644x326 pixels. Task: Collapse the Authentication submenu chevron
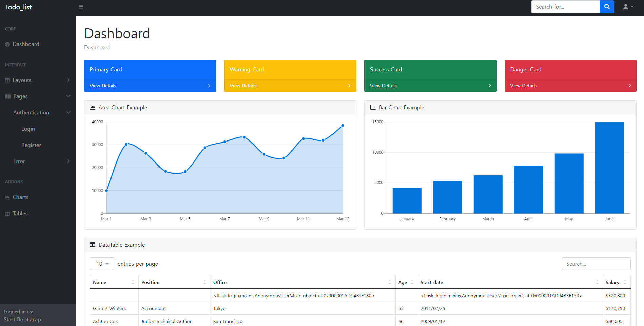[x=68, y=112]
